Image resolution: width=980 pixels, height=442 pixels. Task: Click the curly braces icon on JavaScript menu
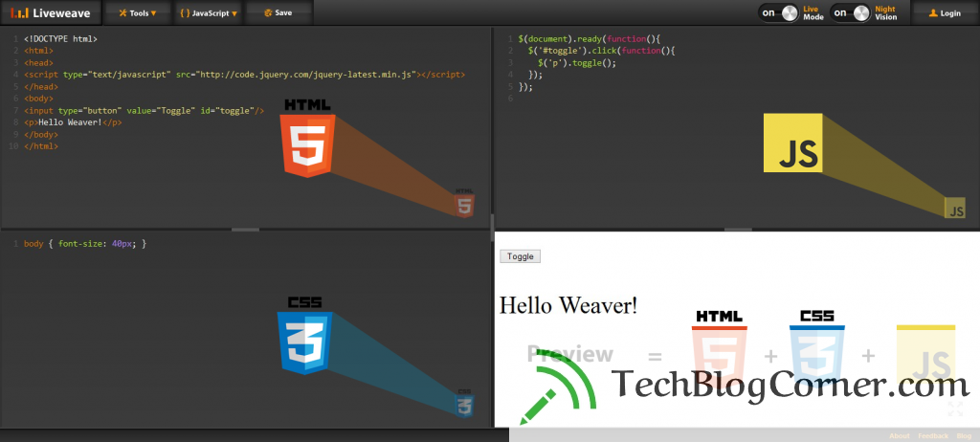coord(185,12)
